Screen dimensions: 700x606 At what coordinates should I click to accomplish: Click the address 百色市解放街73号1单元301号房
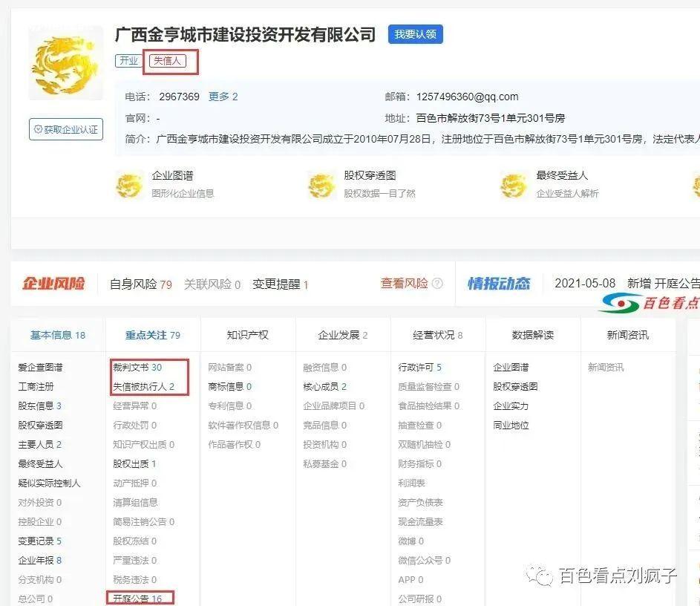(491, 118)
